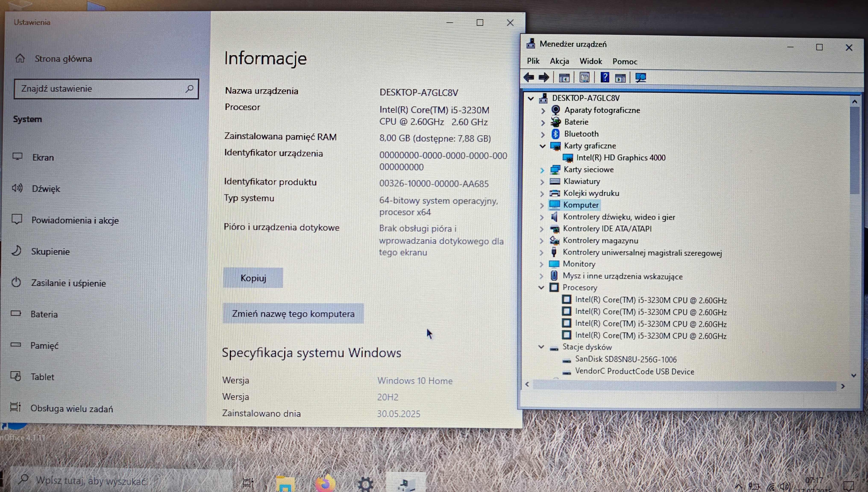Click Zmień nazwę tego komputera button
The height and width of the screenshot is (492, 868).
coord(293,314)
